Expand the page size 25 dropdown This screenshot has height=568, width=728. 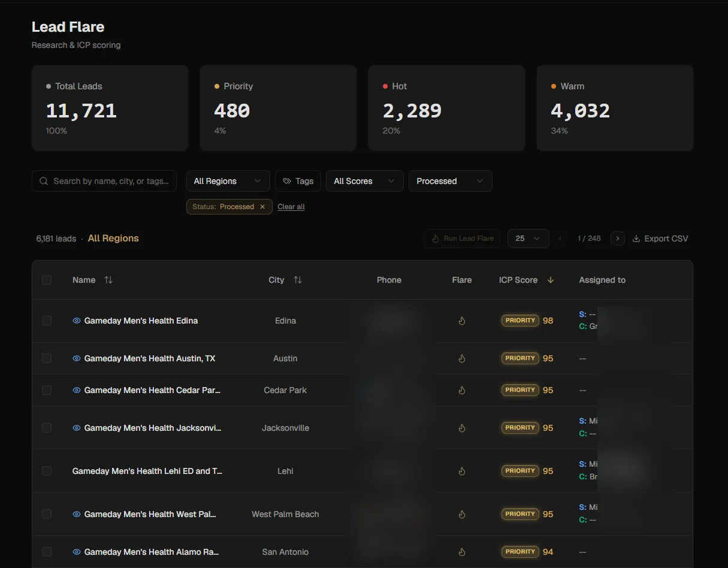[x=528, y=238]
